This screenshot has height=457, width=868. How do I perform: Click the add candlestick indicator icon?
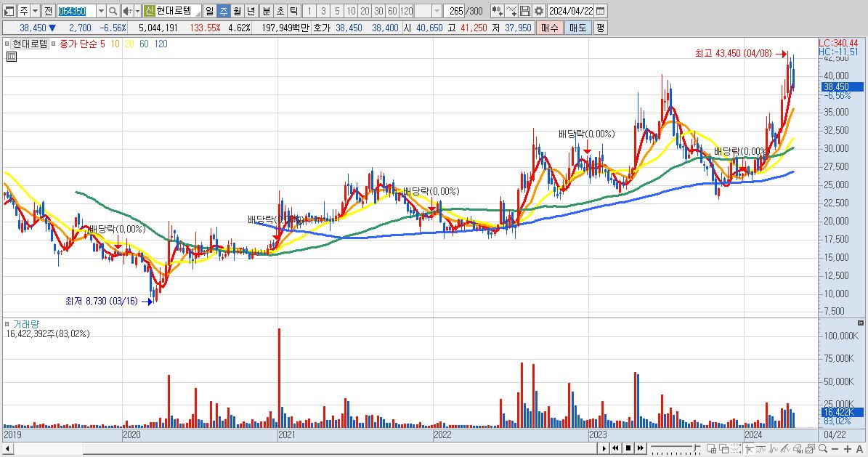coord(497,11)
